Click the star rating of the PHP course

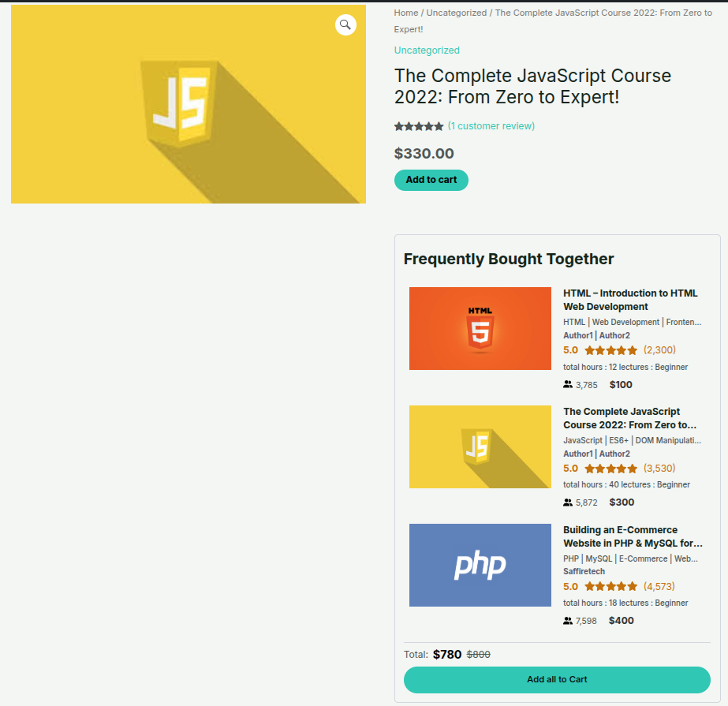pyautogui.click(x=610, y=587)
